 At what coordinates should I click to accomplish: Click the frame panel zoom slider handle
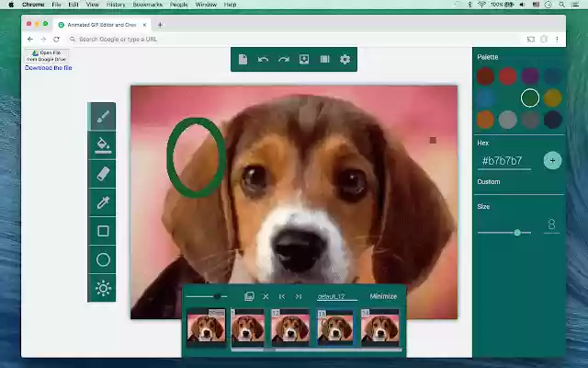coord(217,296)
